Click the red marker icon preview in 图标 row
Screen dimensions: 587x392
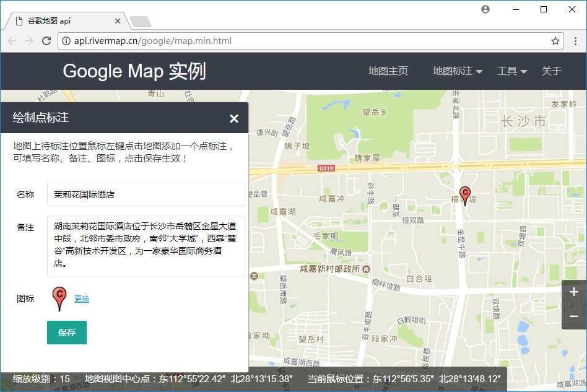59,298
